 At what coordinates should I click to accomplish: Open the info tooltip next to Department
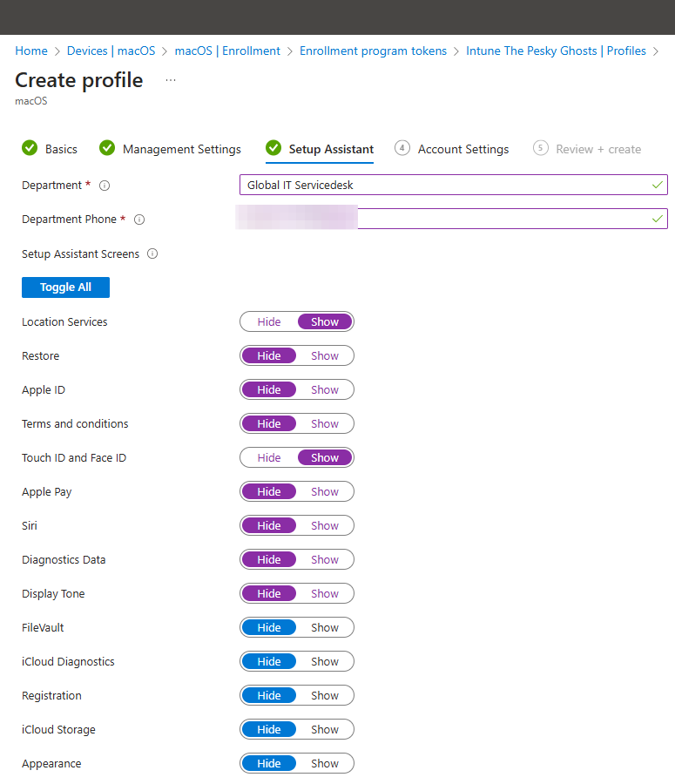(104, 185)
